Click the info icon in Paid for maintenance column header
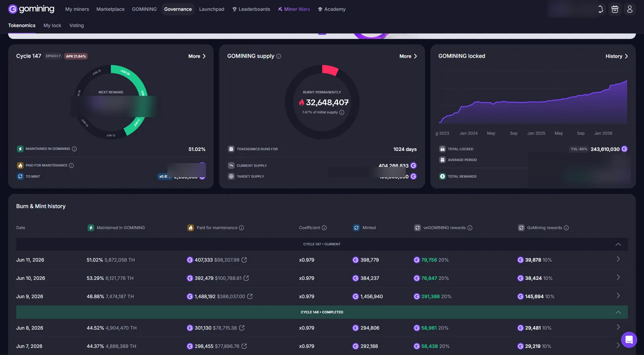Screen dimensions: 644x355 point(242,228)
